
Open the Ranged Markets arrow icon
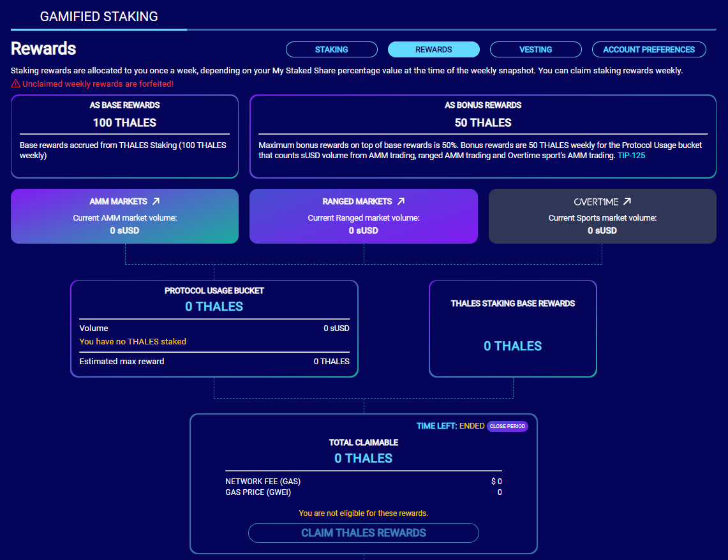401,202
